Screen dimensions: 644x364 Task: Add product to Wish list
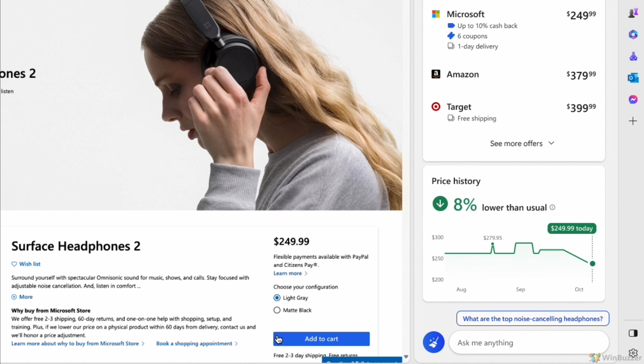coord(26,264)
